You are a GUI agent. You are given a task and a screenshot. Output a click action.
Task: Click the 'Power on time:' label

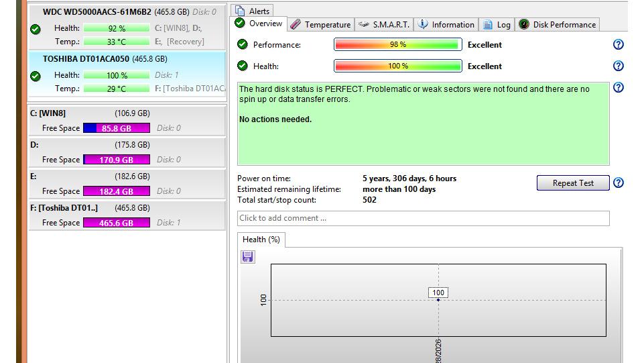tap(263, 178)
